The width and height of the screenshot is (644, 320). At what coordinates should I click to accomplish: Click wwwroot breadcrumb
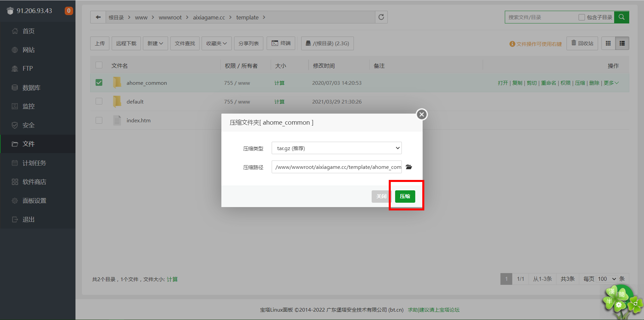tap(170, 17)
